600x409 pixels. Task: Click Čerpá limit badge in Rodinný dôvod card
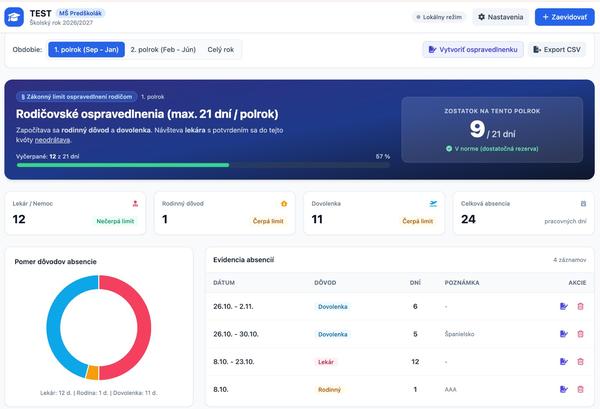[x=268, y=221]
